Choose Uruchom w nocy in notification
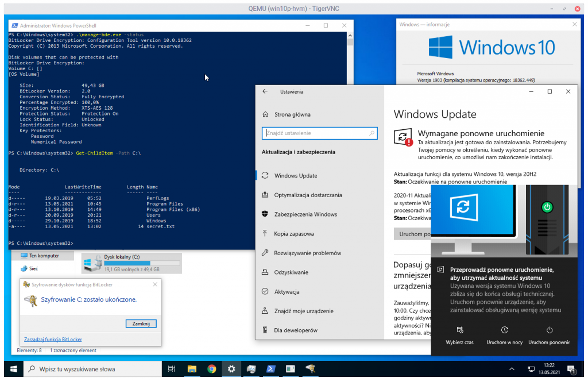This screenshot has height=381, width=588. (504, 336)
